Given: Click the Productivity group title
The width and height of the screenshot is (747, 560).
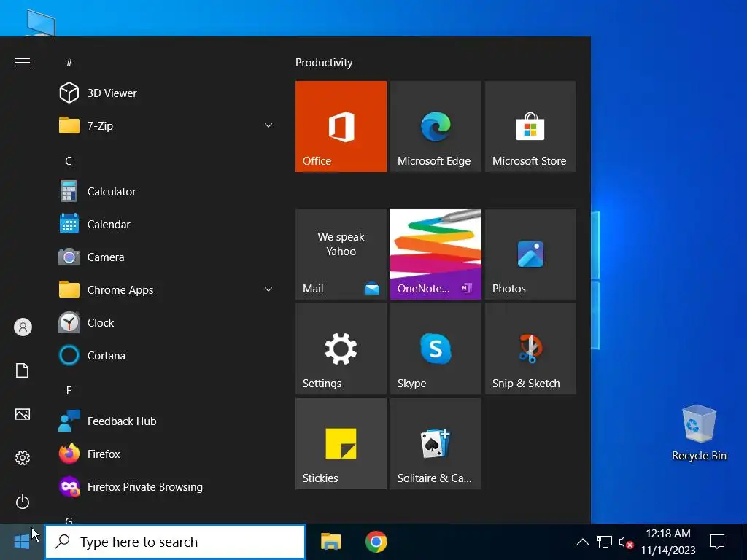Looking at the screenshot, I should click(324, 63).
